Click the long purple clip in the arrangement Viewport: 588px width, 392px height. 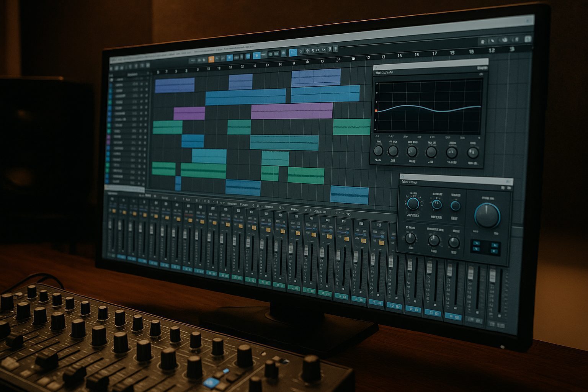pyautogui.click(x=292, y=111)
